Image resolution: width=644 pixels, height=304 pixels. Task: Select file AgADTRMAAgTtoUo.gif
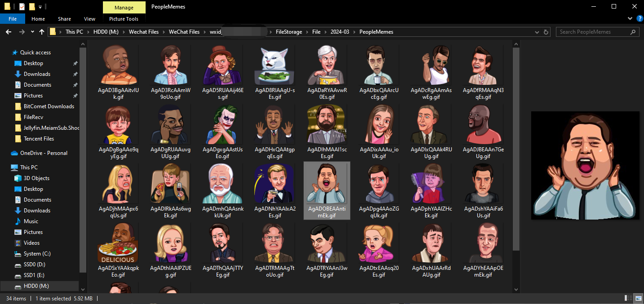click(275, 250)
